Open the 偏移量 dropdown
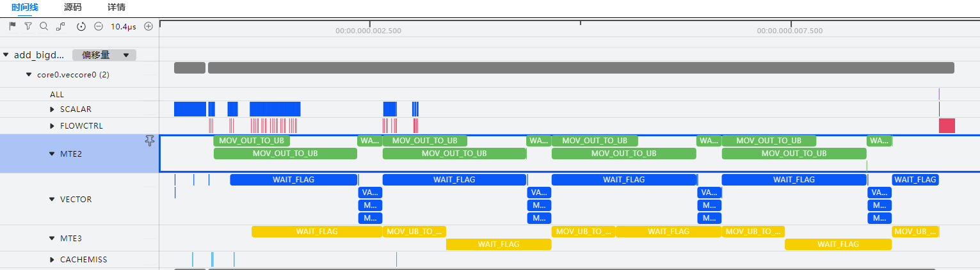The image size is (980, 270). point(105,55)
